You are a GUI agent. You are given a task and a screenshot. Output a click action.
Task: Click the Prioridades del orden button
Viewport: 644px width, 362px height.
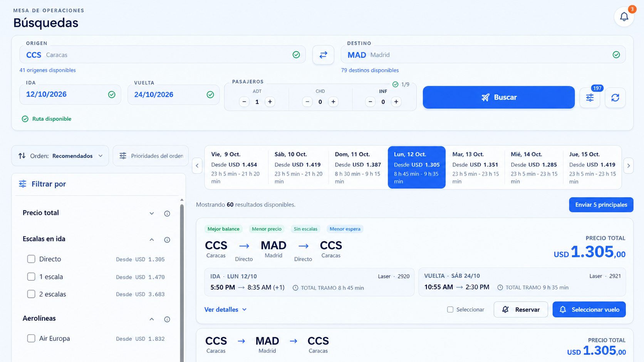151,156
